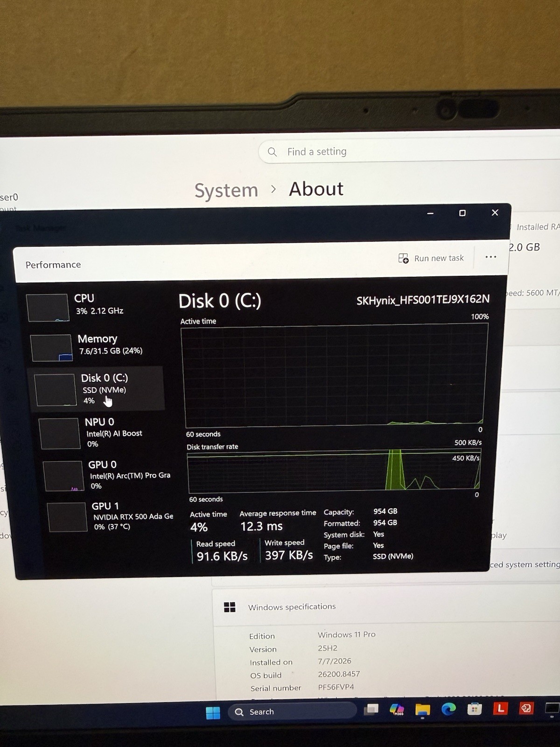Click the Read speed 91.6 KB/s value
This screenshot has height=747, width=560.
point(222,556)
